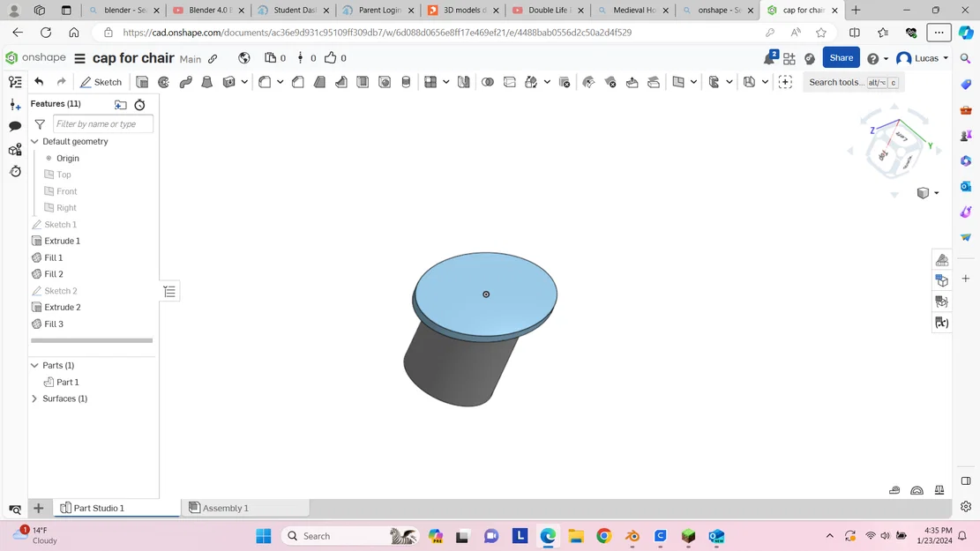Select the Rib tool

[341, 82]
